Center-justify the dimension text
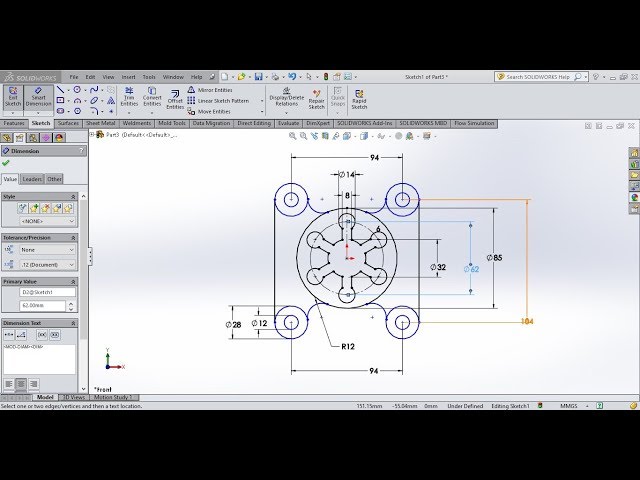640x480 pixels. click(x=21, y=384)
